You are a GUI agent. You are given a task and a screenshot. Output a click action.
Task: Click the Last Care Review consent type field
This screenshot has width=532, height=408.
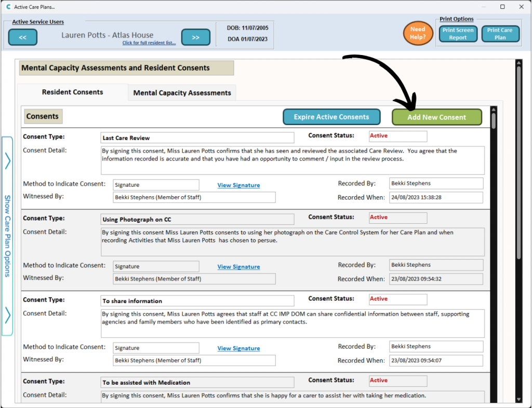[x=197, y=138]
